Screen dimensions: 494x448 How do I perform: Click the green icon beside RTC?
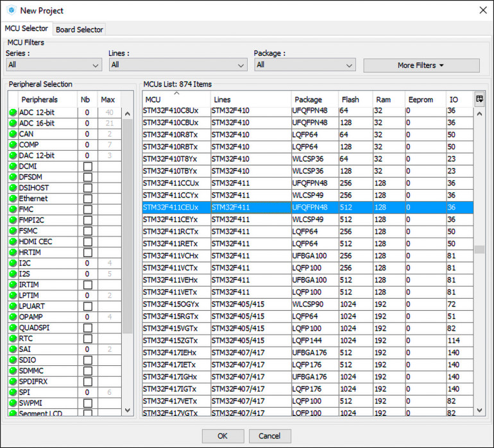pos(13,338)
